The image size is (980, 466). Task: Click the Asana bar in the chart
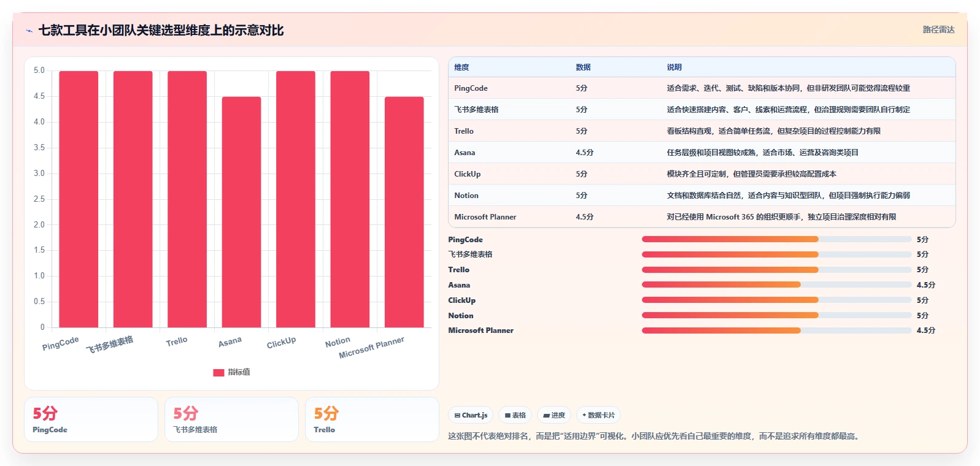[241, 212]
